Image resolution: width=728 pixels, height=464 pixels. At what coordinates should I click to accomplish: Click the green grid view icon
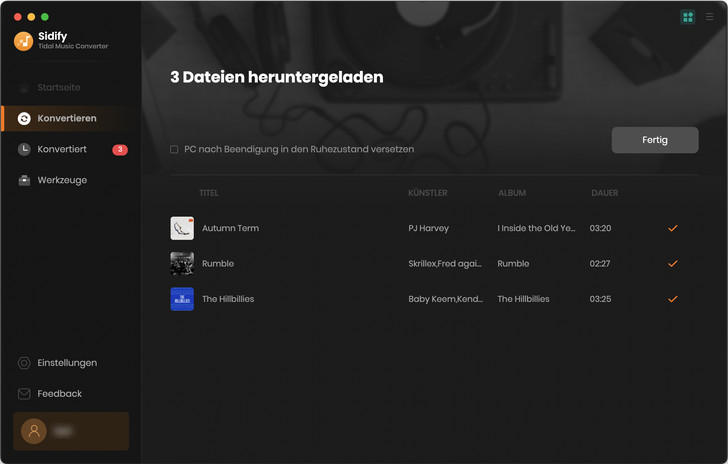click(688, 17)
